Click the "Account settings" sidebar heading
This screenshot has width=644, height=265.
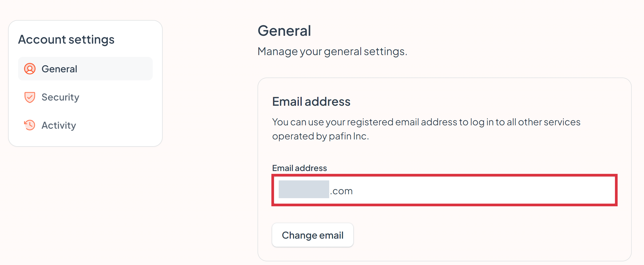(x=66, y=40)
